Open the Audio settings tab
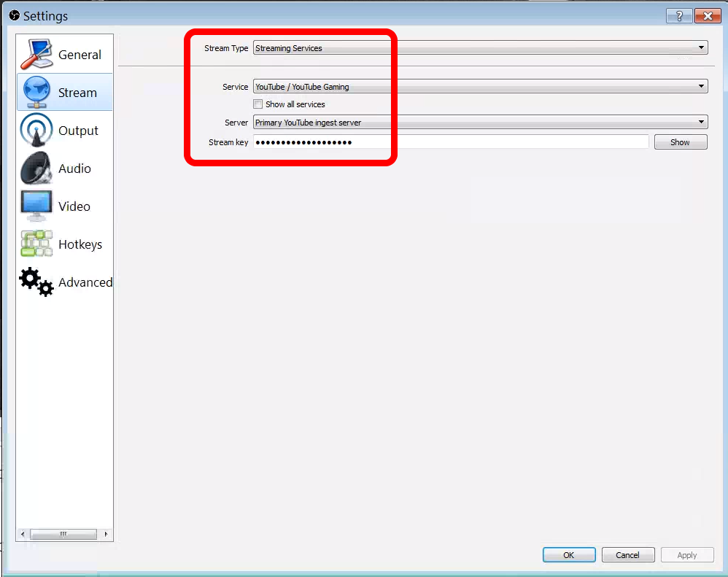This screenshot has width=728, height=577. coord(64,169)
